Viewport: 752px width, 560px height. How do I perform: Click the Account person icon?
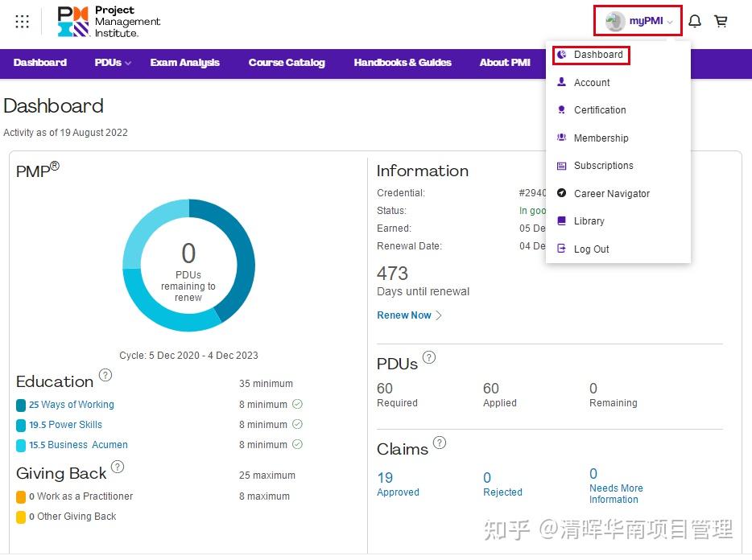(x=562, y=82)
